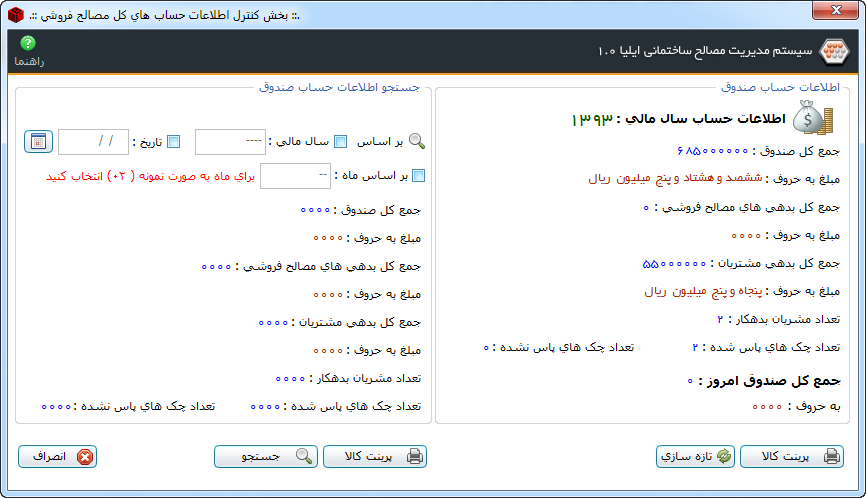This screenshot has height=498, width=866.
Task: Click the تازه سازی refresh button
Action: click(x=696, y=457)
